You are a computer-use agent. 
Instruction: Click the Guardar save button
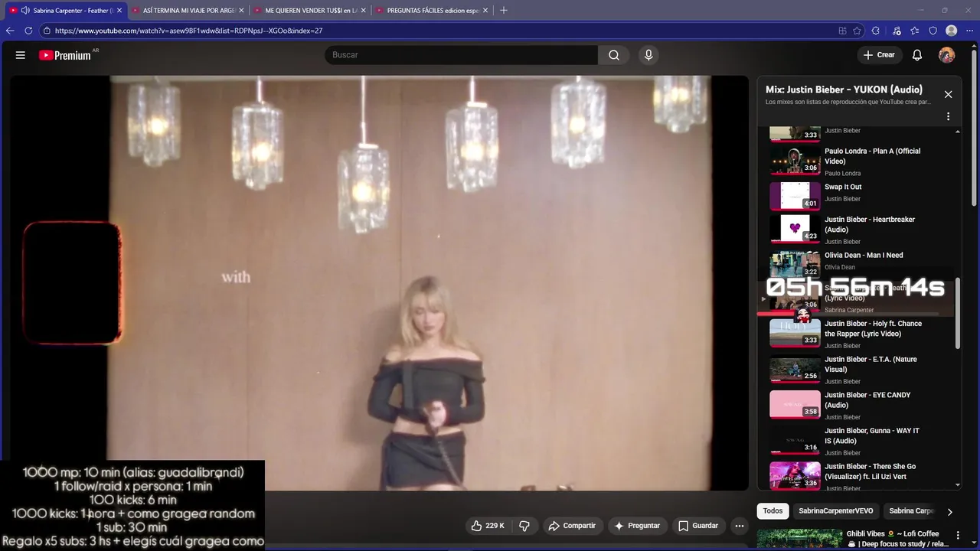[697, 526]
